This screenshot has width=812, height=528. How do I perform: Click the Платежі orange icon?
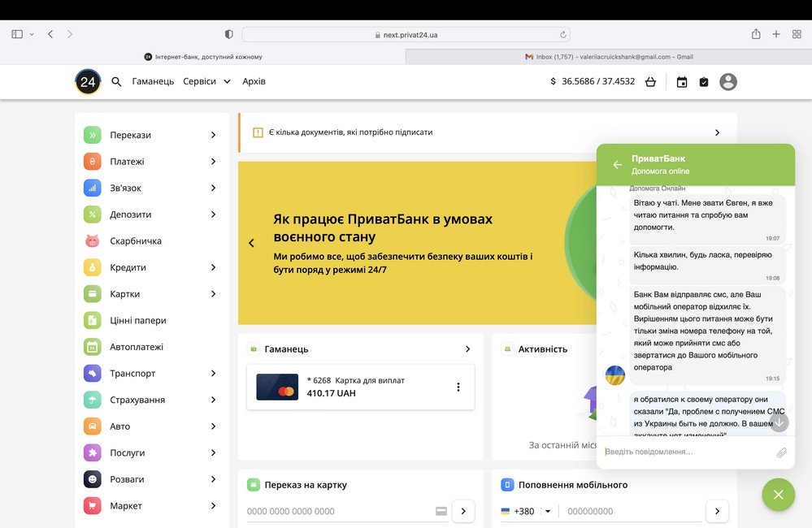coord(92,162)
